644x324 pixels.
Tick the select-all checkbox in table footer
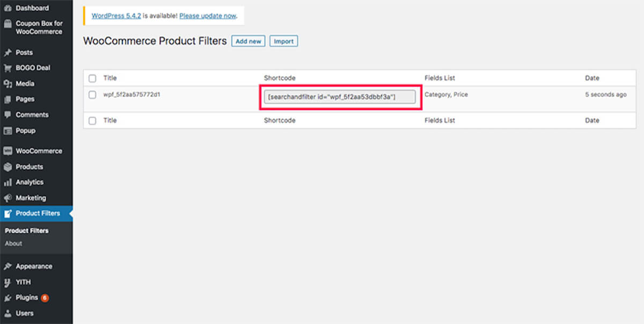(x=92, y=121)
